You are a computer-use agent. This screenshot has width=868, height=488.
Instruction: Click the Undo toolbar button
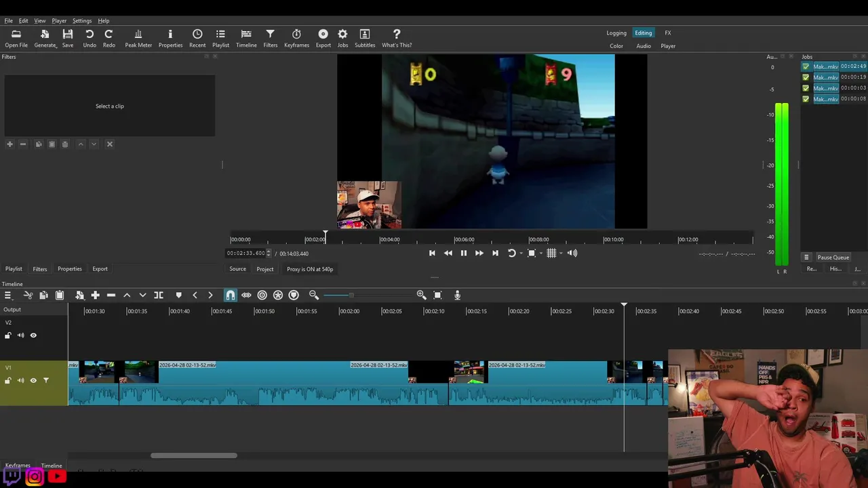pos(90,39)
